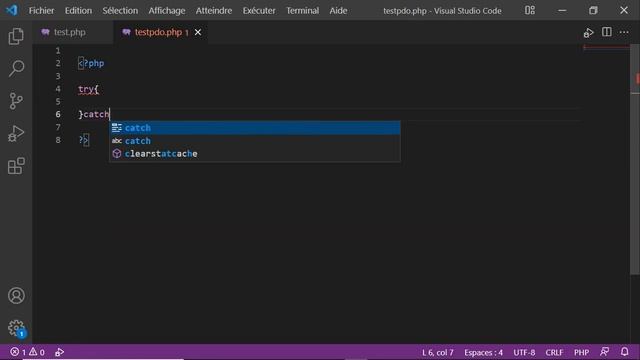Click the Run code icon in editor toolbar
The image size is (640, 360).
pos(588,32)
